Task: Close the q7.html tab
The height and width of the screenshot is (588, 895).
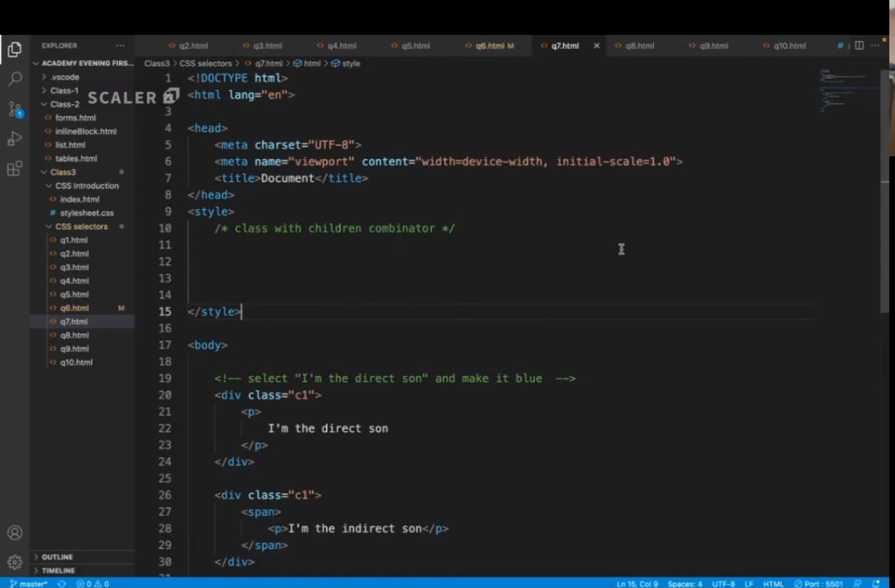Action: [596, 46]
